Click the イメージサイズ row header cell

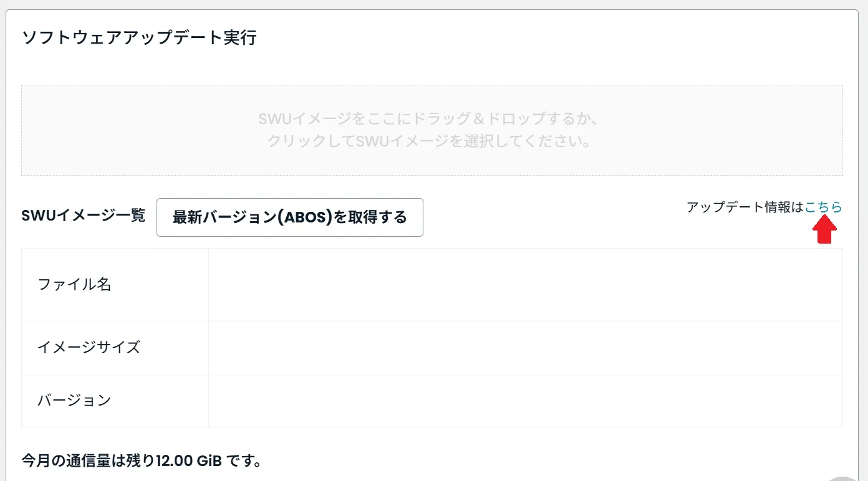(x=115, y=348)
